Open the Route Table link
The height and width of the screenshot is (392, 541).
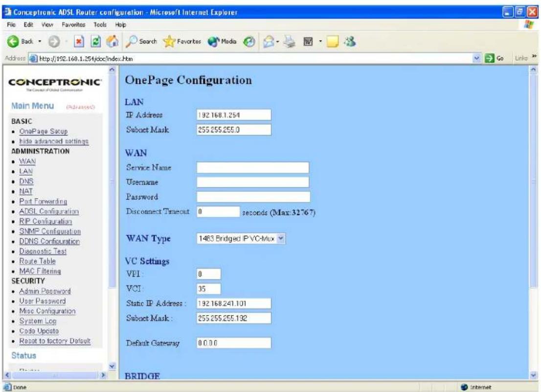point(37,261)
